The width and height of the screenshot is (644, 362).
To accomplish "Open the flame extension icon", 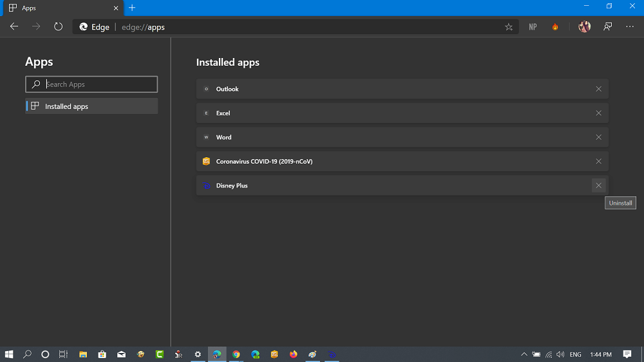I will pos(555,27).
